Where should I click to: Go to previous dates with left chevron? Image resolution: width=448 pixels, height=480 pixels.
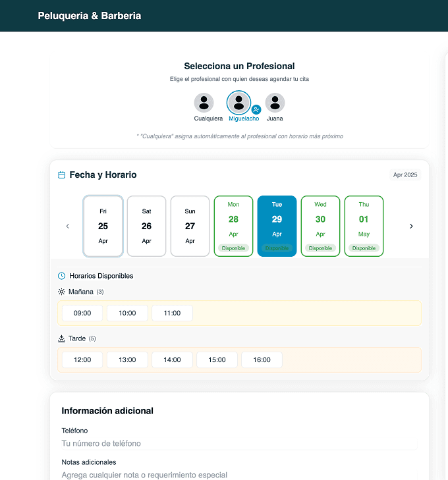tap(67, 226)
